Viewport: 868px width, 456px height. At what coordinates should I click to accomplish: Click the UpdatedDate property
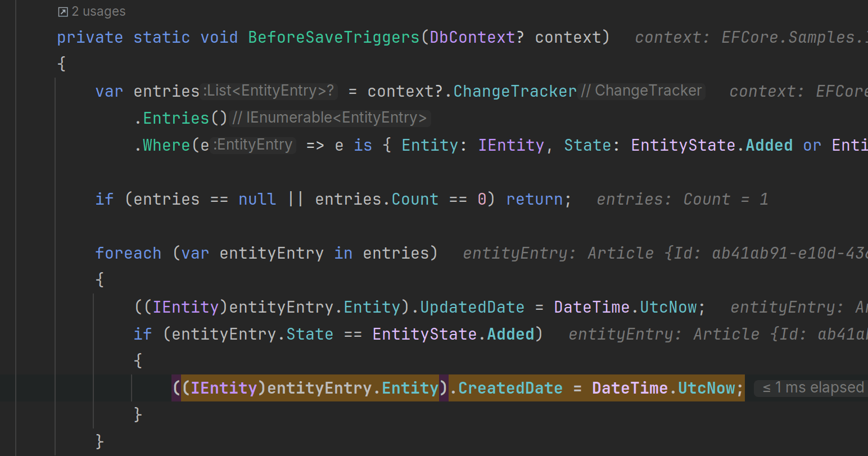click(x=472, y=308)
